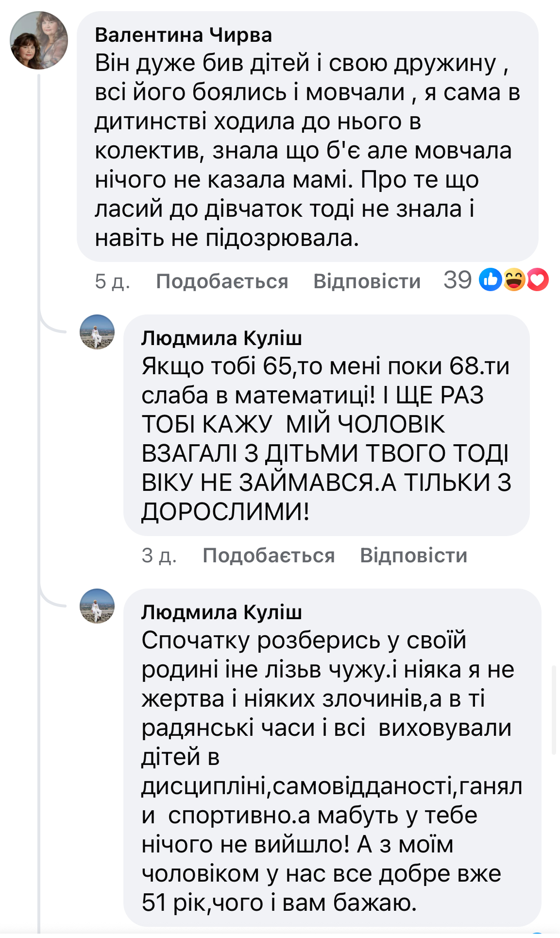This screenshot has width=560, height=938.
Task: Click the reply text starting 'Якщо тобі 65'
Action: (x=325, y=438)
